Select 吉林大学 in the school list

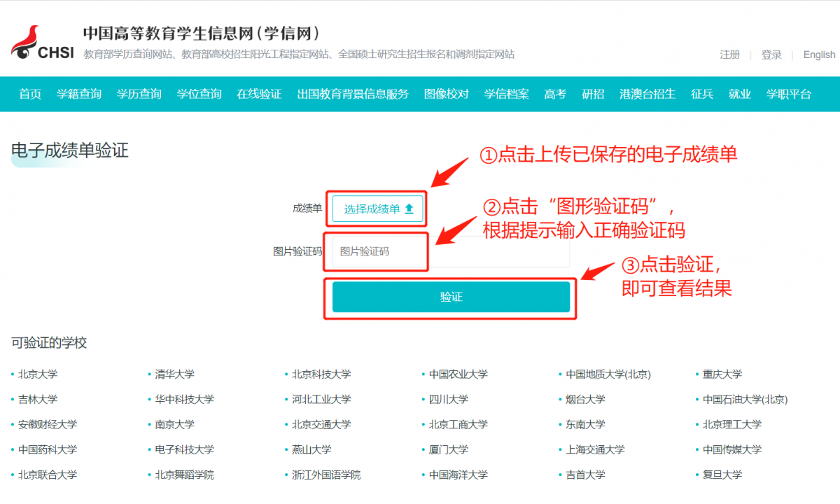pyautogui.click(x=38, y=400)
